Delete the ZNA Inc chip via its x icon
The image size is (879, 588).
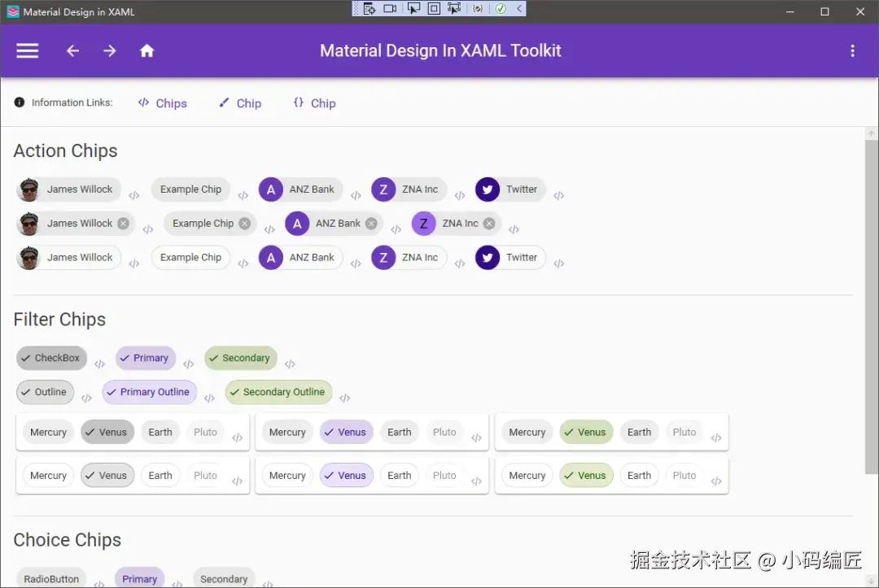tap(489, 224)
